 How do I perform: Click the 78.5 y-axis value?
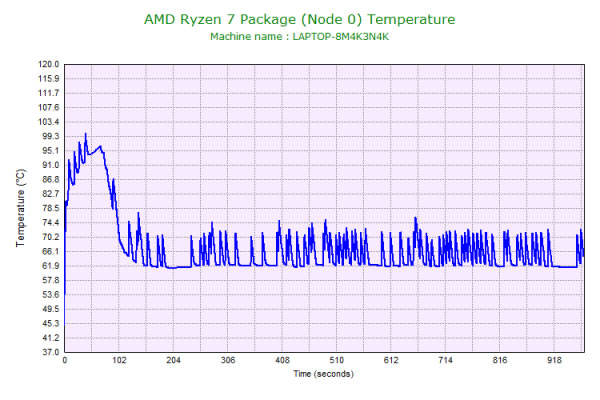[x=51, y=208]
